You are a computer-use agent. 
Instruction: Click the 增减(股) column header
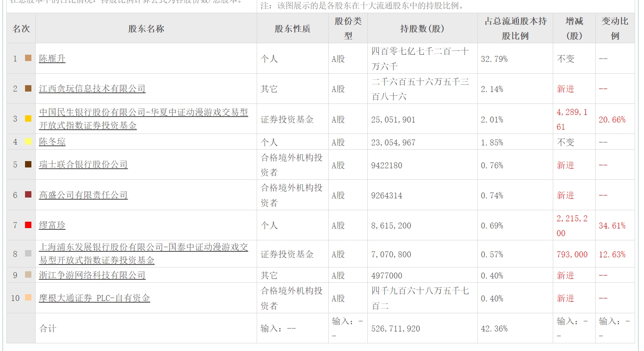[574, 28]
